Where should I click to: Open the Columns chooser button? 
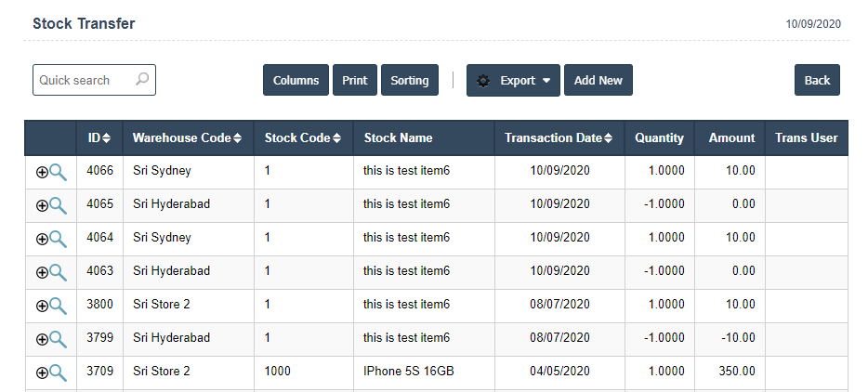pos(296,81)
